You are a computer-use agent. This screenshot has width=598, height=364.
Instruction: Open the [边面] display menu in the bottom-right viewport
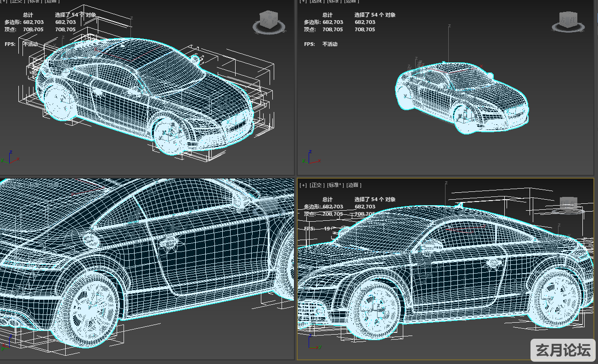[354, 185]
